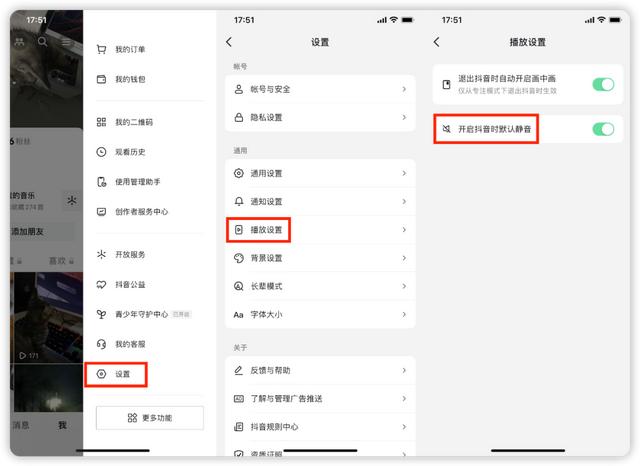Screen dimensions: 640x466
Task: Tap 抖音规则中心 label text
Action: click(x=274, y=427)
